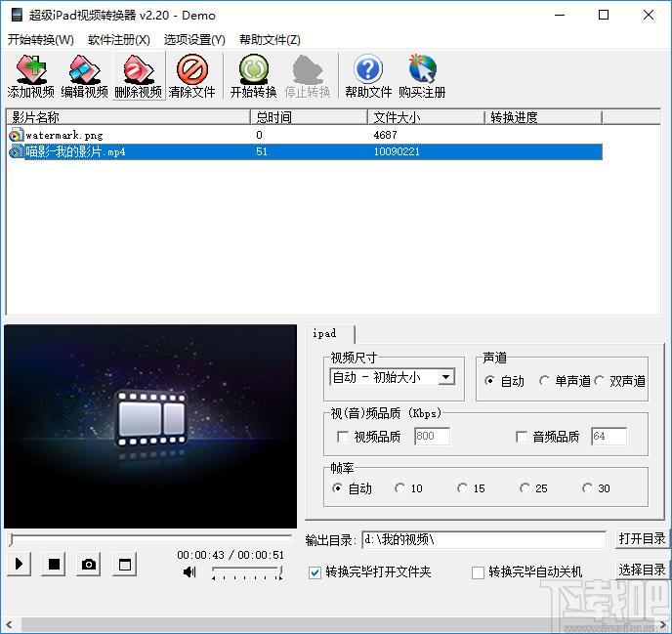
Task: Mute audio via the speaker icon
Action: tap(189, 571)
